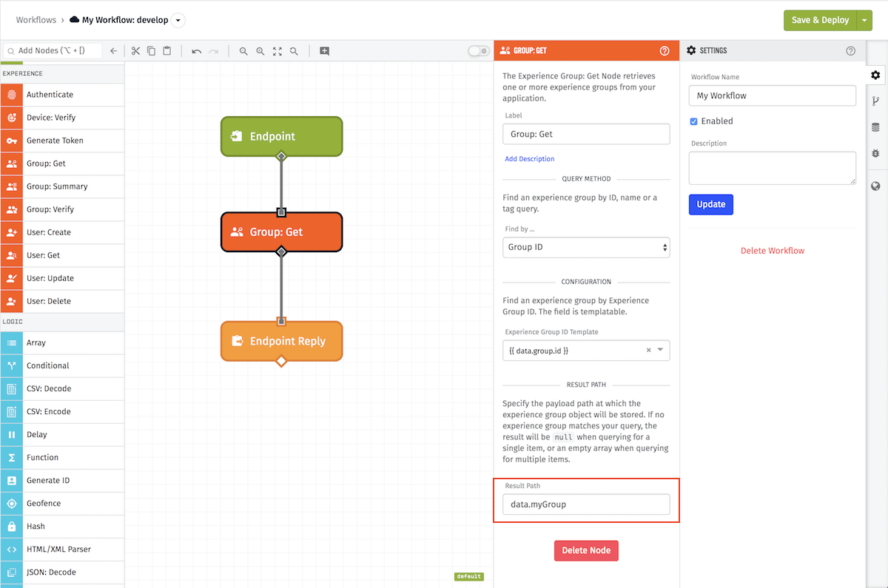Go to Workflows breadcrumb
The image size is (888, 588).
click(x=36, y=20)
